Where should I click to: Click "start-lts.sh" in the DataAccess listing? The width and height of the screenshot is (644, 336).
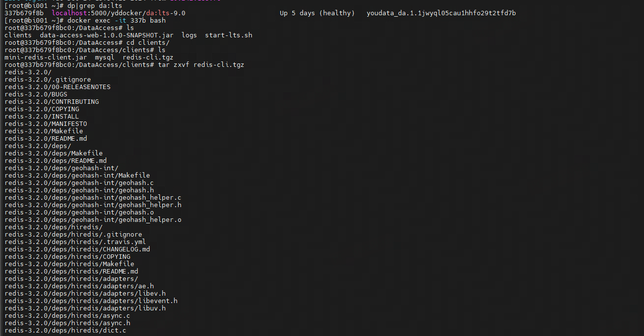229,35
